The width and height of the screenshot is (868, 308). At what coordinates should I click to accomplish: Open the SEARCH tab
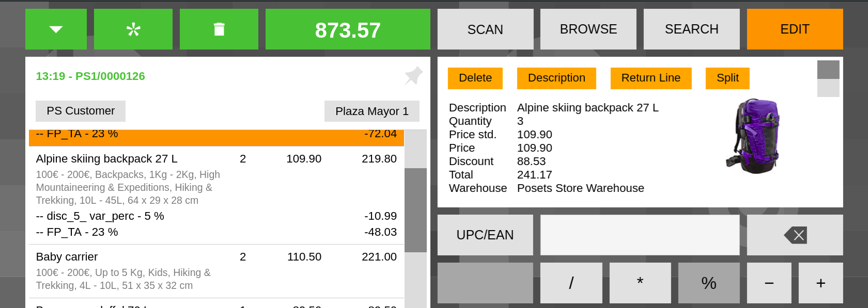(x=691, y=29)
